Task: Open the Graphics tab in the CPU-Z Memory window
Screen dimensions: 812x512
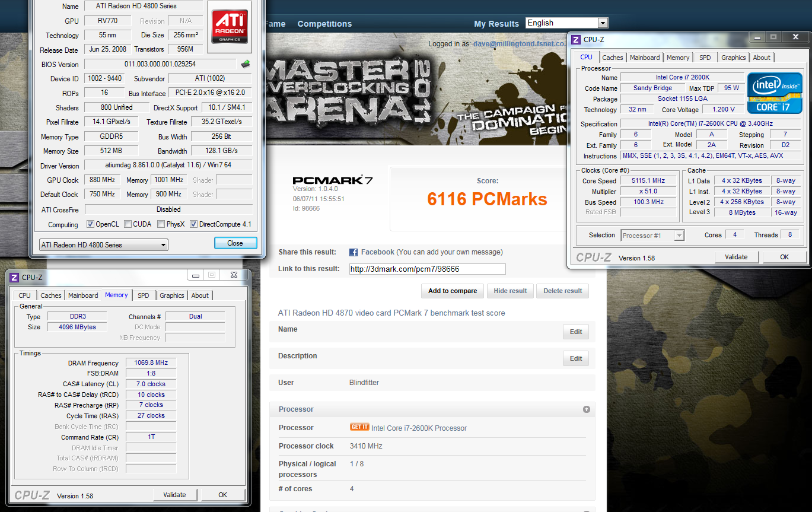Action: (172, 295)
